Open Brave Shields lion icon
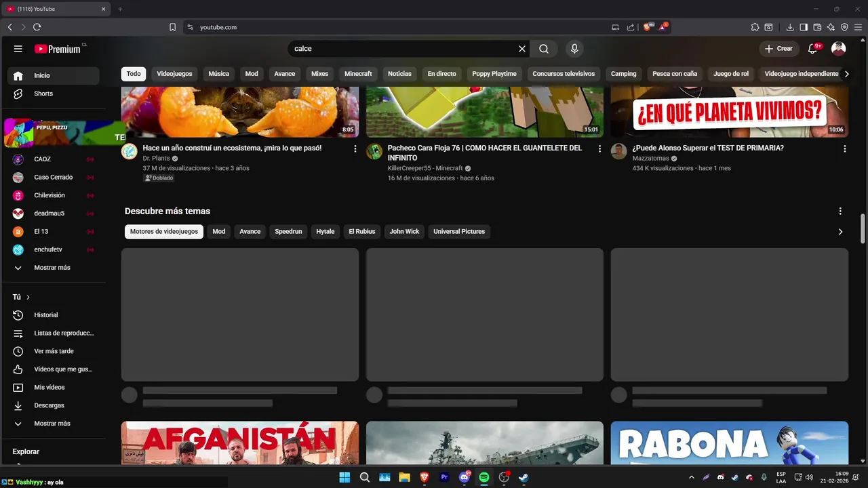The width and height of the screenshot is (868, 488). tap(647, 27)
